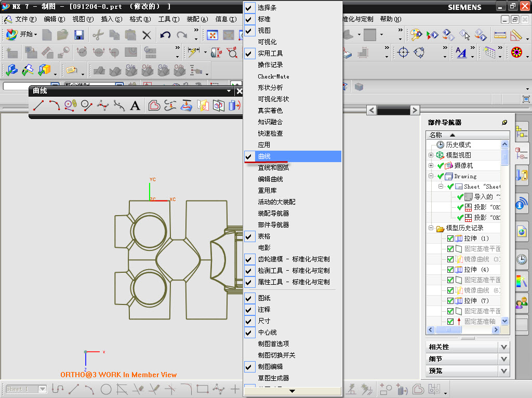The height and width of the screenshot is (398, 532).
Task: Choose the Text 'A' tool in 曲线 toolbar
Action: coord(135,105)
